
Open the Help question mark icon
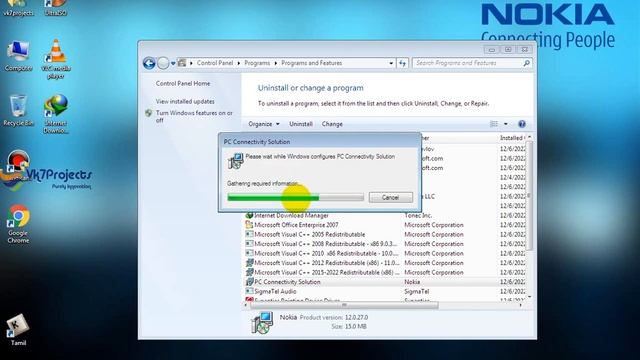coord(522,124)
